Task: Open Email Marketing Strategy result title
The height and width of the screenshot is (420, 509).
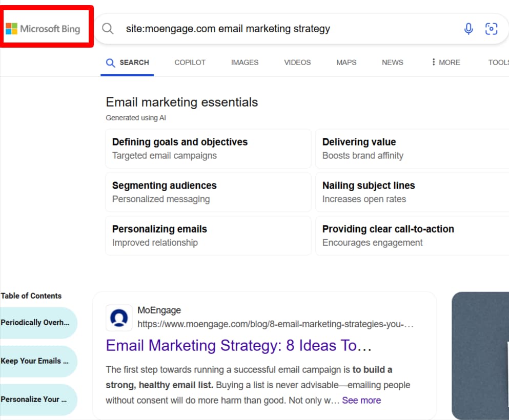Action: pyautogui.click(x=238, y=346)
